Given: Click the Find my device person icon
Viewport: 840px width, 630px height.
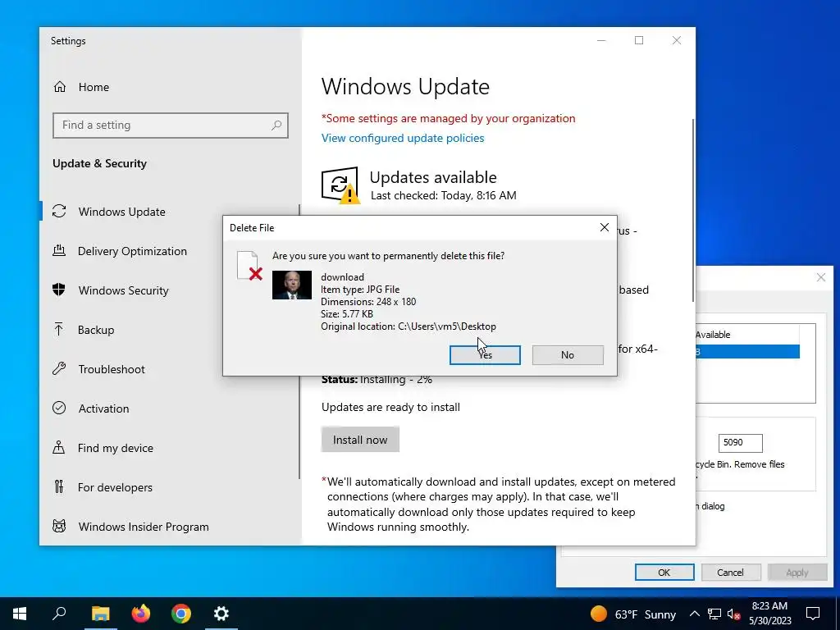Looking at the screenshot, I should pos(58,447).
